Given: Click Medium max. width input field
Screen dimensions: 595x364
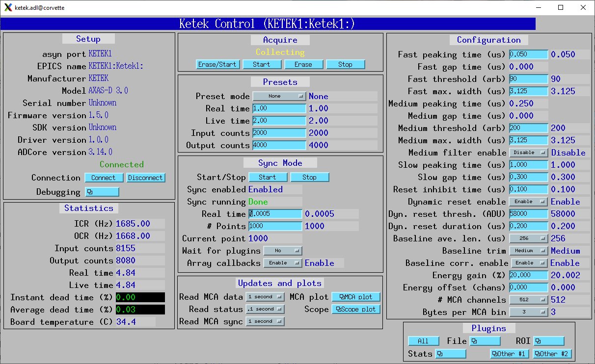Looking at the screenshot, I should click(x=528, y=140).
